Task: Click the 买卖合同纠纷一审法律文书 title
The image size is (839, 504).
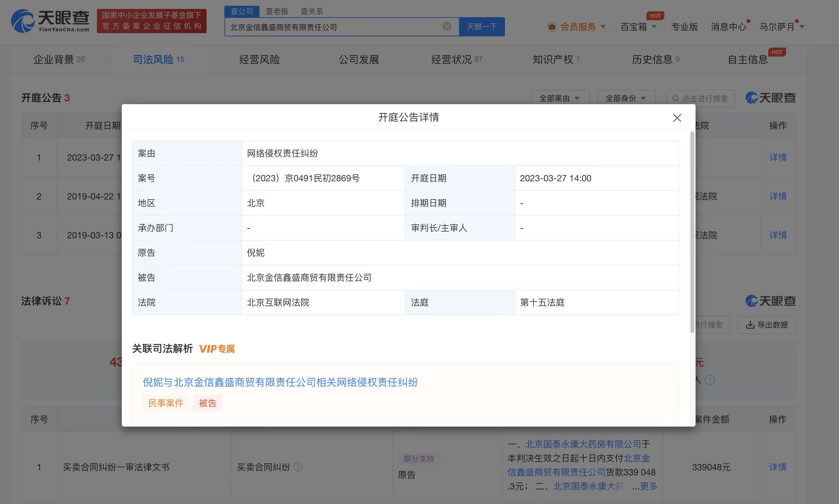Action: [116, 467]
